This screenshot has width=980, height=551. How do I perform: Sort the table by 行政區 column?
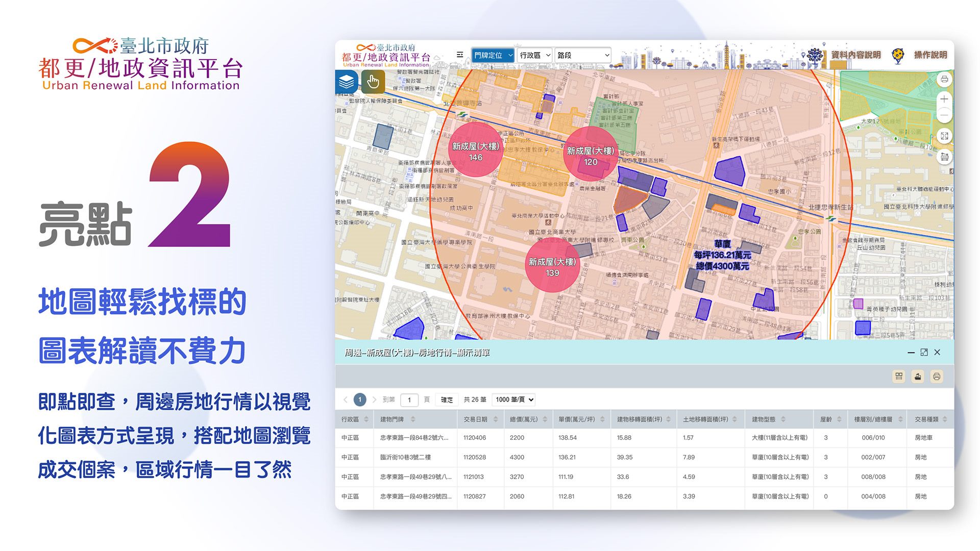point(366,419)
